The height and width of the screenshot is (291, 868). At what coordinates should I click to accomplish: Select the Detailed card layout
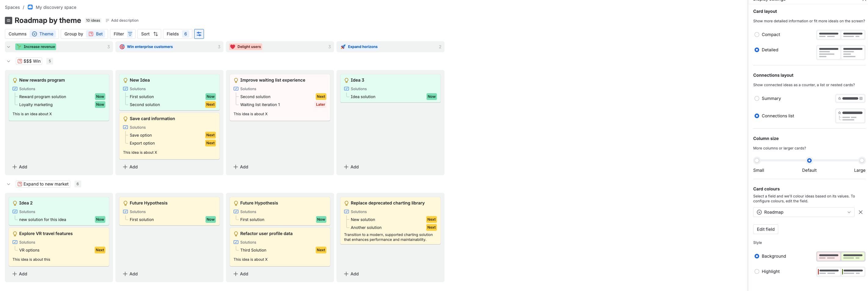757,50
